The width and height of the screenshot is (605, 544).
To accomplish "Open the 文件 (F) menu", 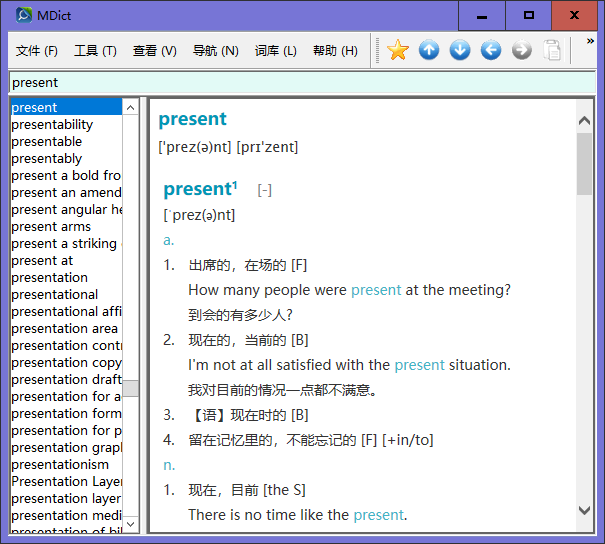I will coord(37,51).
